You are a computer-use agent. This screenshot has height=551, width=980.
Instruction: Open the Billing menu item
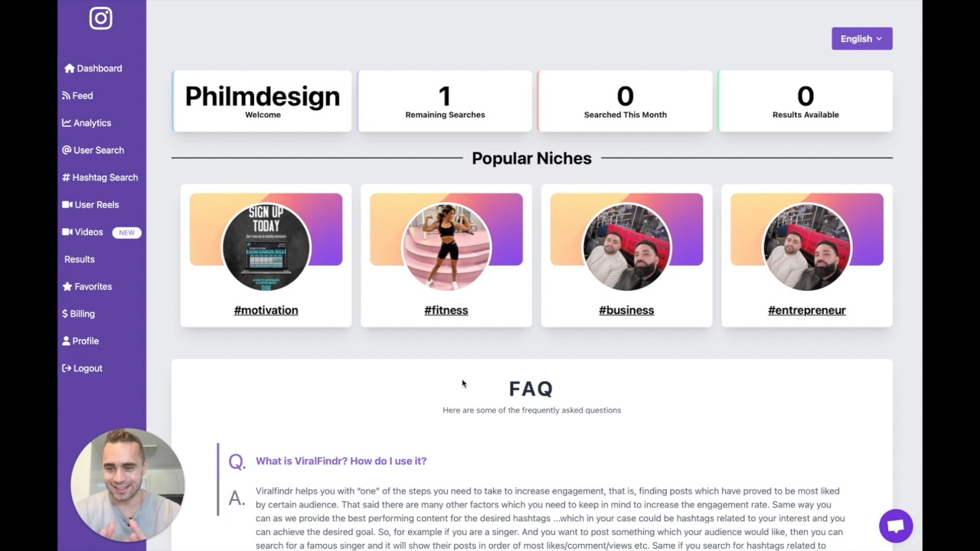click(x=78, y=314)
